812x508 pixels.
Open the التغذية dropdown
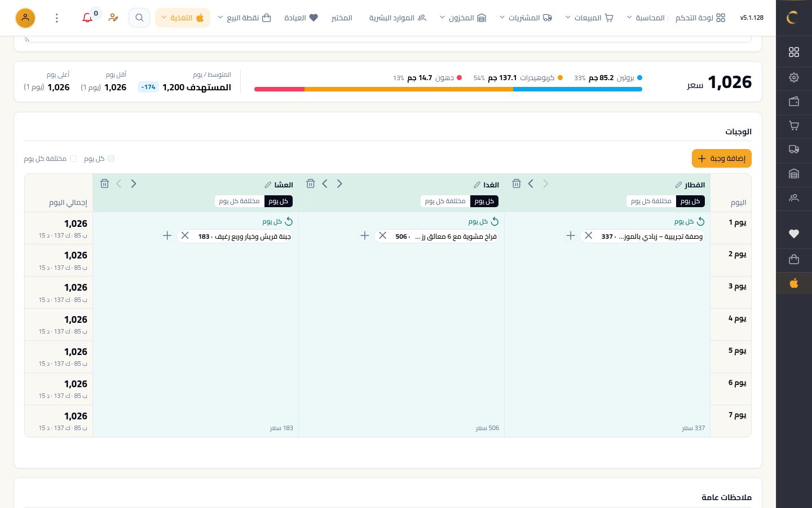[183, 18]
